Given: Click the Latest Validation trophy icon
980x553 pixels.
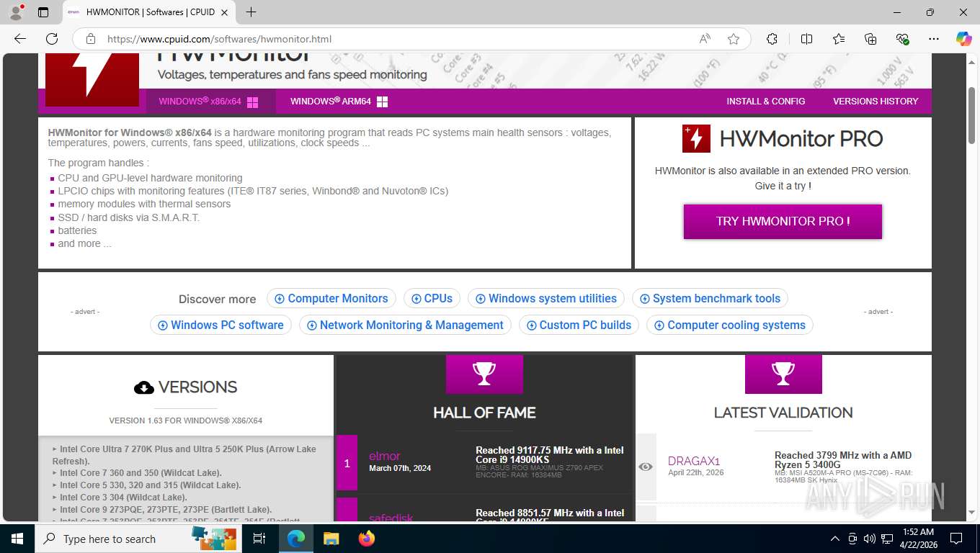Looking at the screenshot, I should click(783, 374).
